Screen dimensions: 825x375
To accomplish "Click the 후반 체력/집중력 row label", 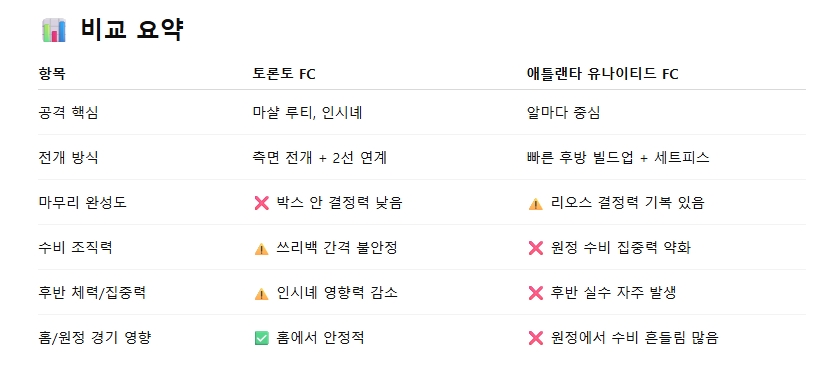I will (92, 293).
